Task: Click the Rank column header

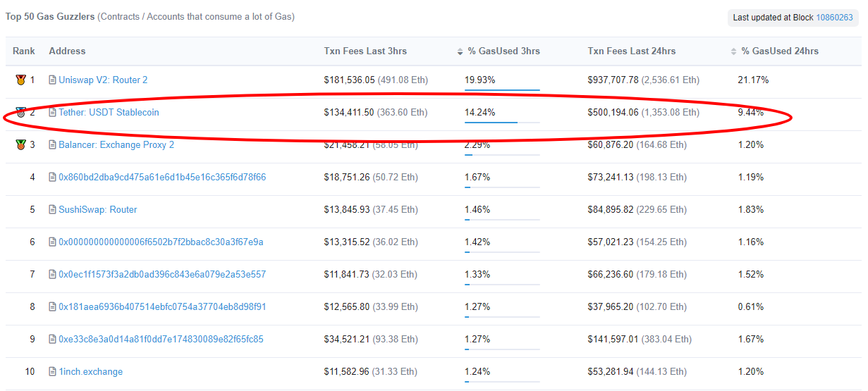Action: pyautogui.click(x=24, y=51)
